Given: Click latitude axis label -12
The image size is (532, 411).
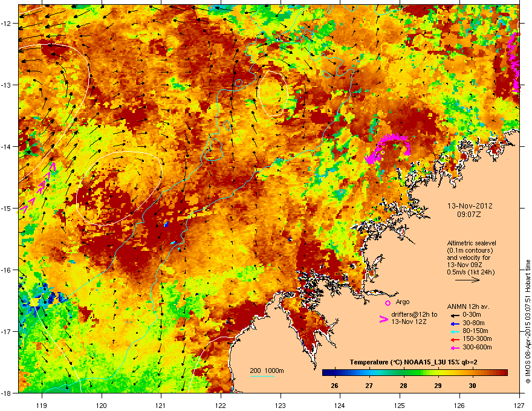Looking at the screenshot, I should coord(6,24).
